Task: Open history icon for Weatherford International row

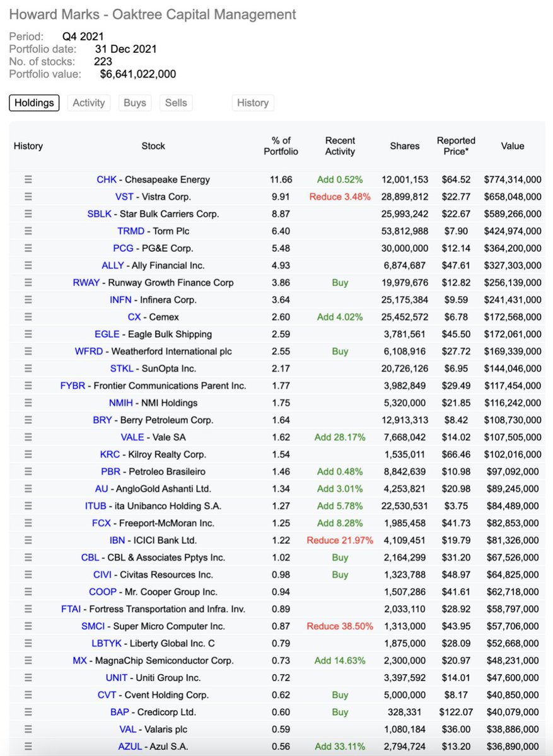Action: (x=28, y=351)
